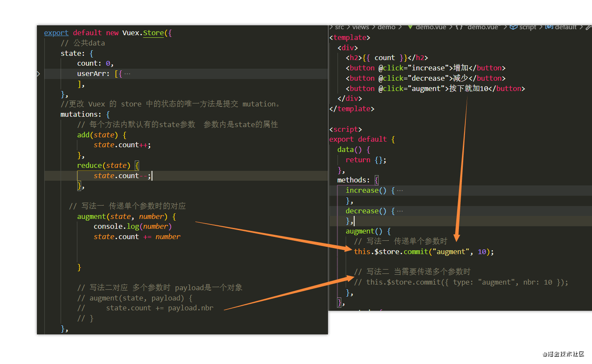Open the 'demo' folder breadcrumb
The height and width of the screenshot is (364, 592).
click(386, 27)
